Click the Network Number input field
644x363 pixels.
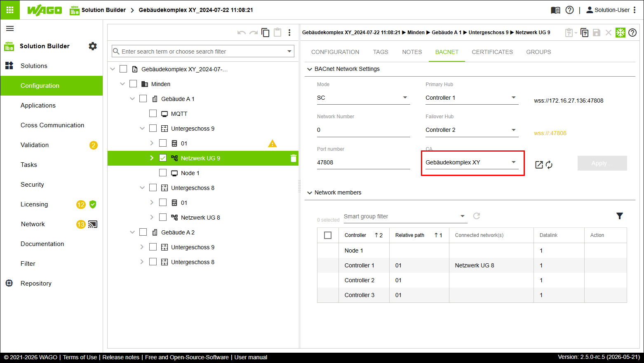point(363,130)
